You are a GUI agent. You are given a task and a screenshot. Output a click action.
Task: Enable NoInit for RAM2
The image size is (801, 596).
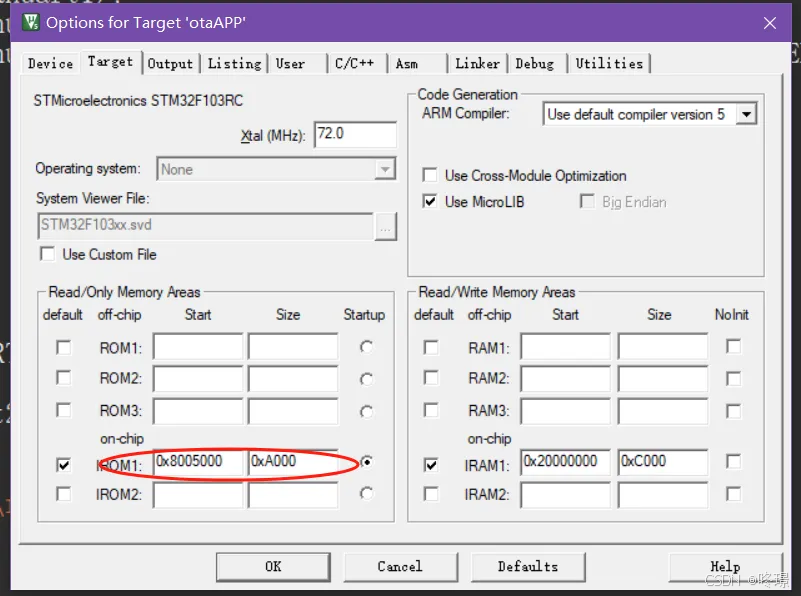click(733, 379)
